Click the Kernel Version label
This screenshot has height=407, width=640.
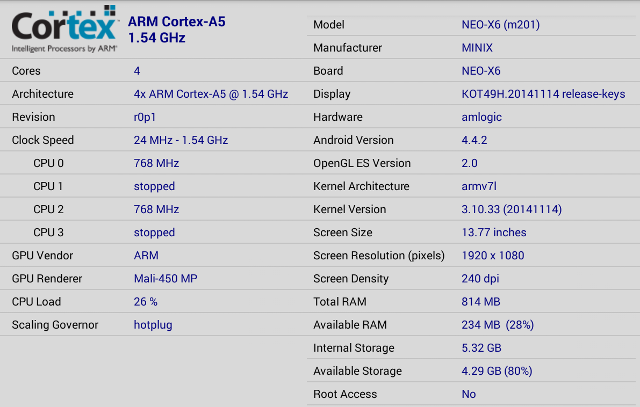coord(349,209)
